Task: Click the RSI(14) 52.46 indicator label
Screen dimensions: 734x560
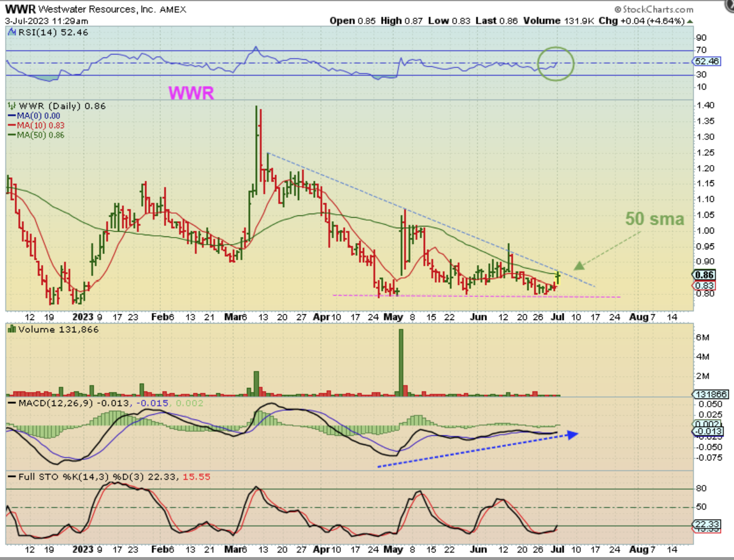Action: coord(53,33)
